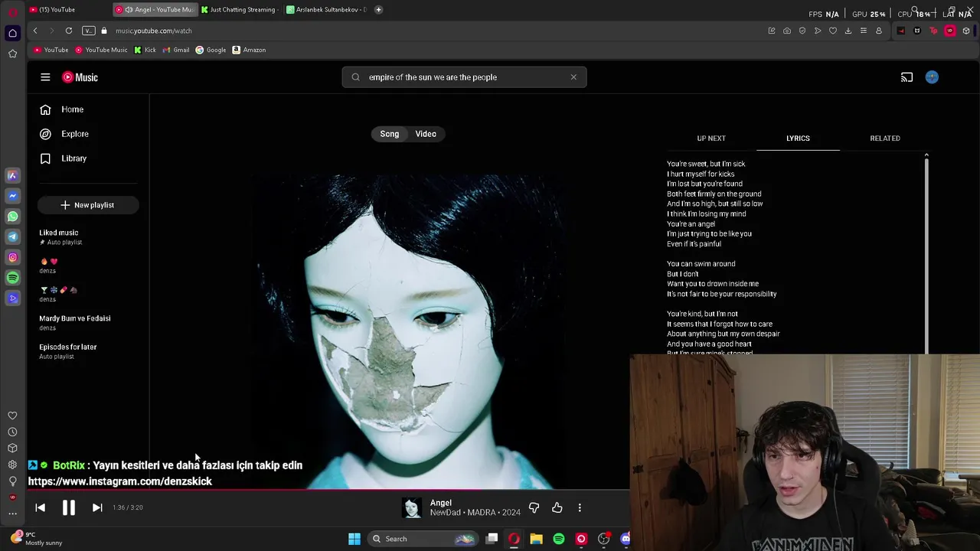Open the three-dot menu for Angel
Screen dimensions: 980x551
pos(580,507)
